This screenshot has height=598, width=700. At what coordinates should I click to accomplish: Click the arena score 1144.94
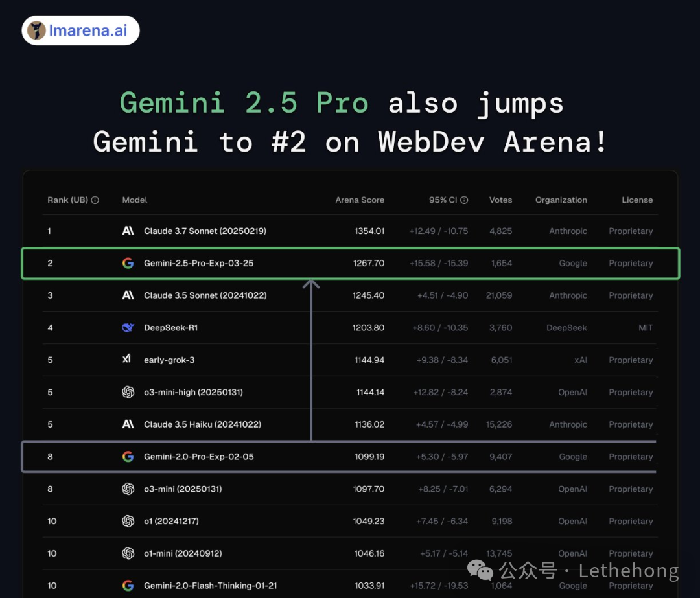pyautogui.click(x=369, y=360)
